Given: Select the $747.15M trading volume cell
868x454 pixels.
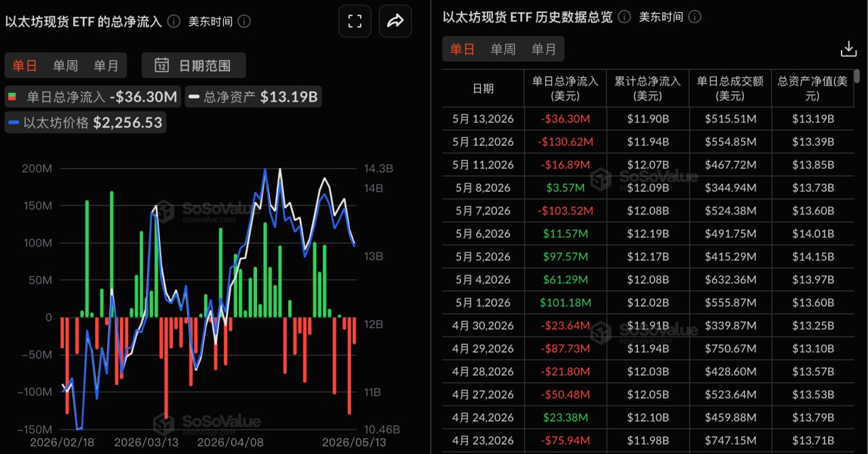Looking at the screenshot, I should pyautogui.click(x=730, y=441).
